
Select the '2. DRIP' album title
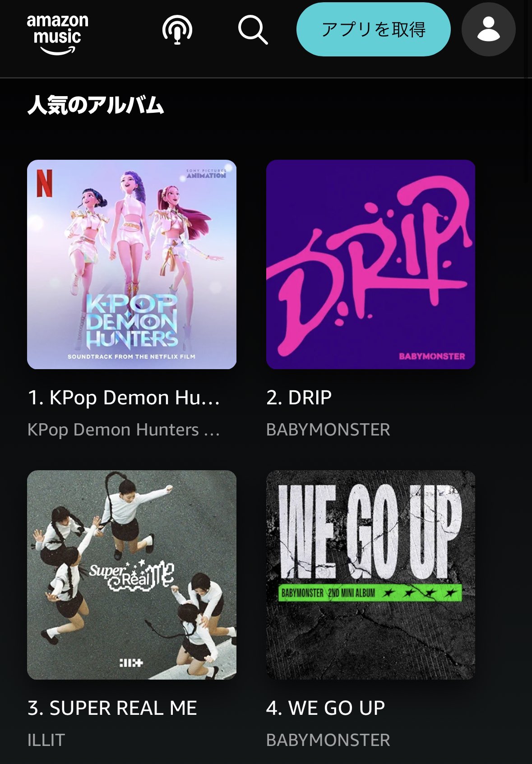coord(299,398)
